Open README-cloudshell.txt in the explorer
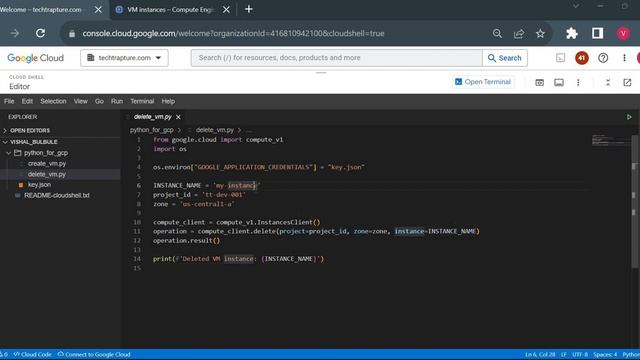Screen dimensions: 640x360 click(x=56, y=196)
